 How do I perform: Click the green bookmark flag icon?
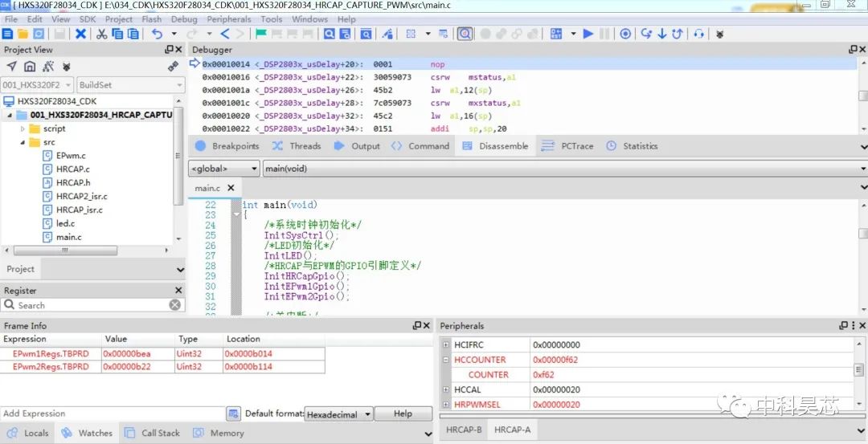click(x=261, y=34)
